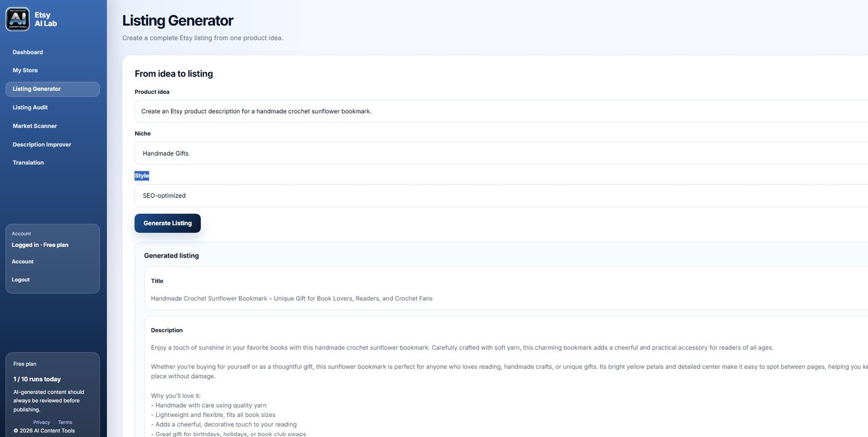
Task: Click the Listing Generator page title
Action: tap(177, 21)
